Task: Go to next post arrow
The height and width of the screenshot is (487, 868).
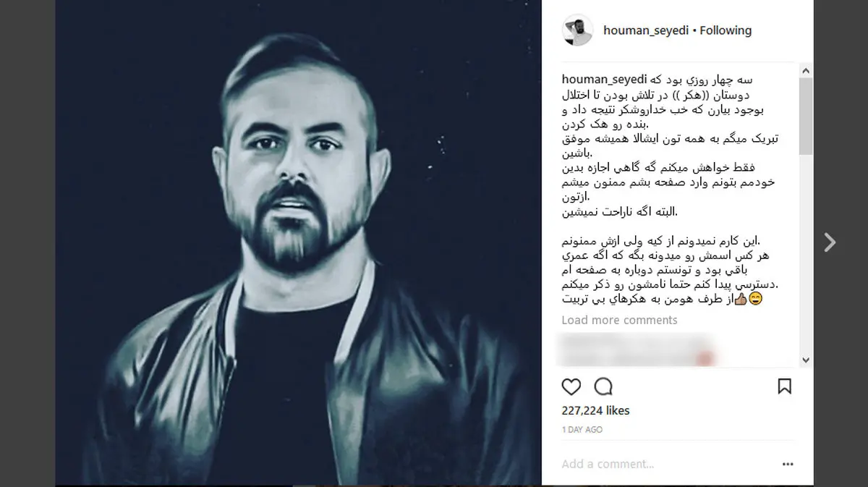Action: [x=830, y=242]
